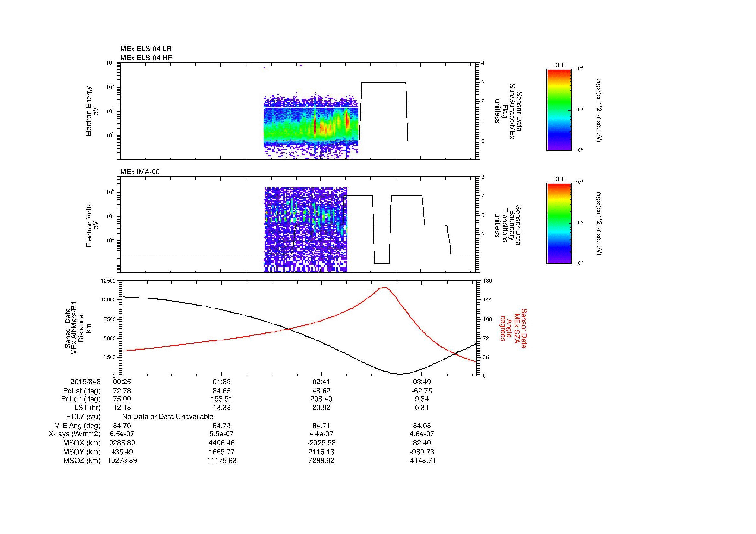The height and width of the screenshot is (534, 756).
Task: Click the '03:49' time tick label
Action: tap(422, 382)
